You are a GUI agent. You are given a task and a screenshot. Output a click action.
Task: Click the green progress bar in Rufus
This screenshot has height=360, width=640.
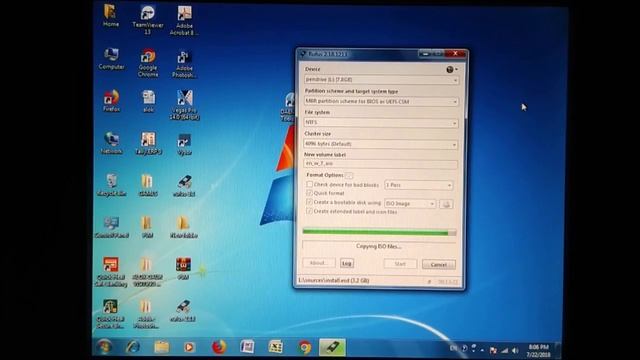[x=379, y=233]
